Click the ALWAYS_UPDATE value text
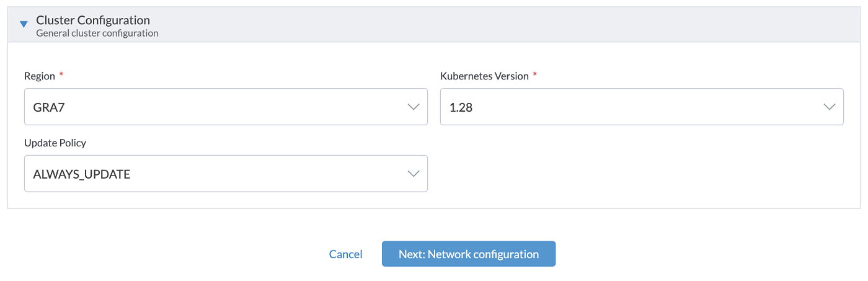Viewport: 868px width, 281px height. click(x=82, y=174)
